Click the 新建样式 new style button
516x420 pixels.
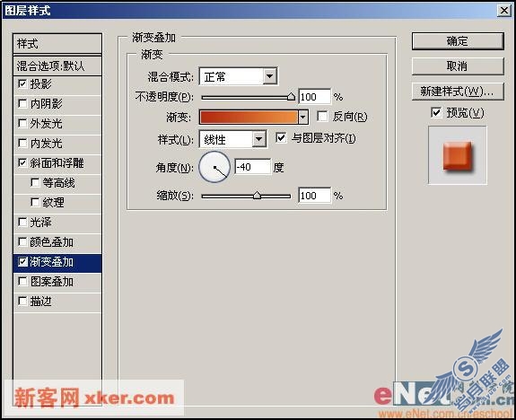pos(458,92)
